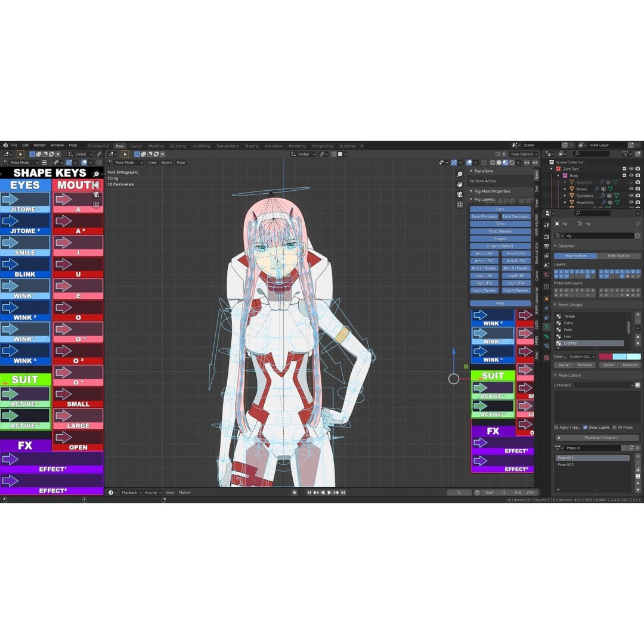Enable Apply Flipped checkbox
This screenshot has width=644, height=644.
(556, 427)
